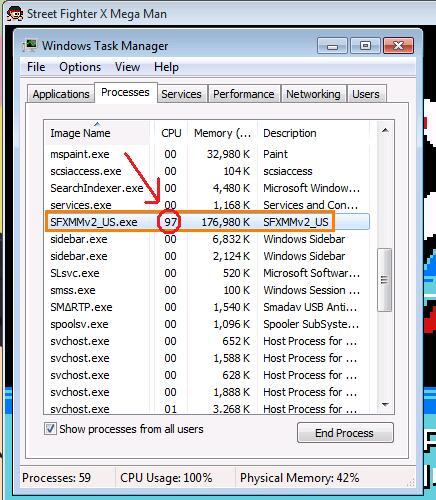Select the mspaint.exe process row
436x500 pixels.
tap(207, 154)
